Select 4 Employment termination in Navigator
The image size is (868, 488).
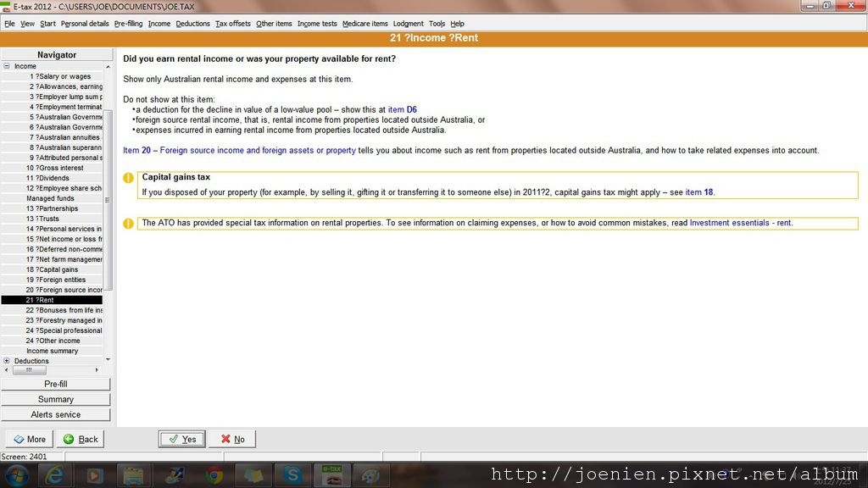tap(66, 107)
